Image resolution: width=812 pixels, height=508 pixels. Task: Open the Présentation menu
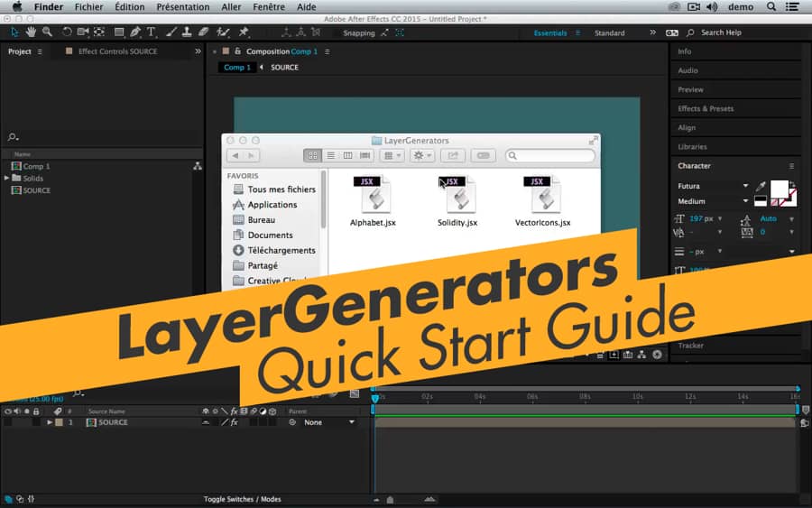[x=183, y=6]
